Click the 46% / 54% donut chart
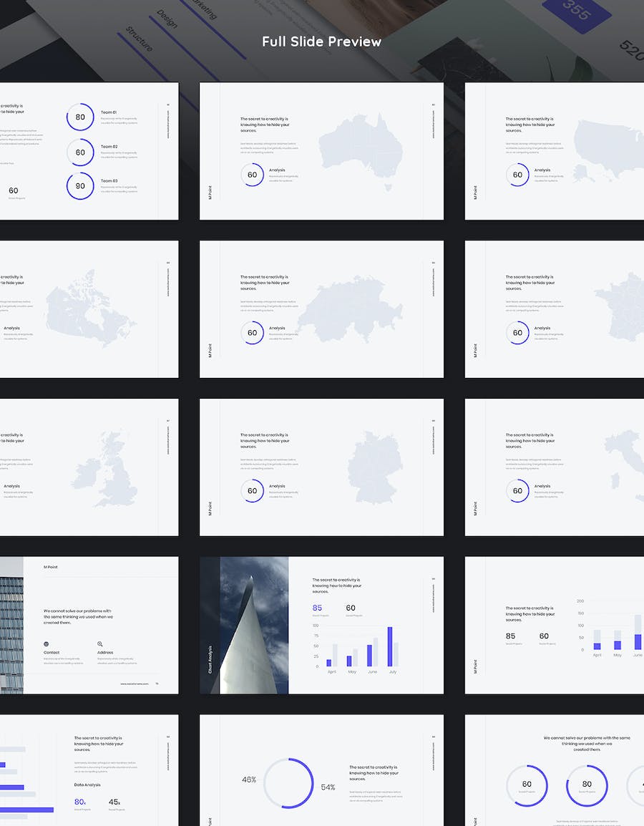 [288, 783]
